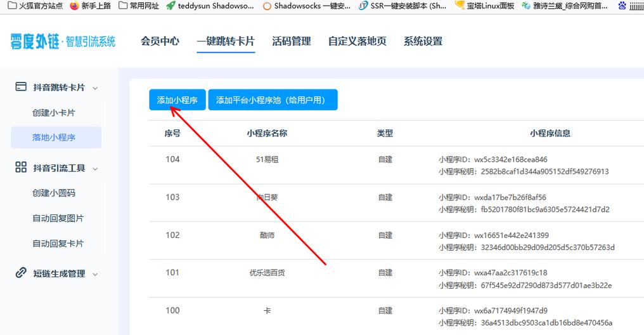Click the 卡 name cell in row 100

pos(267,311)
